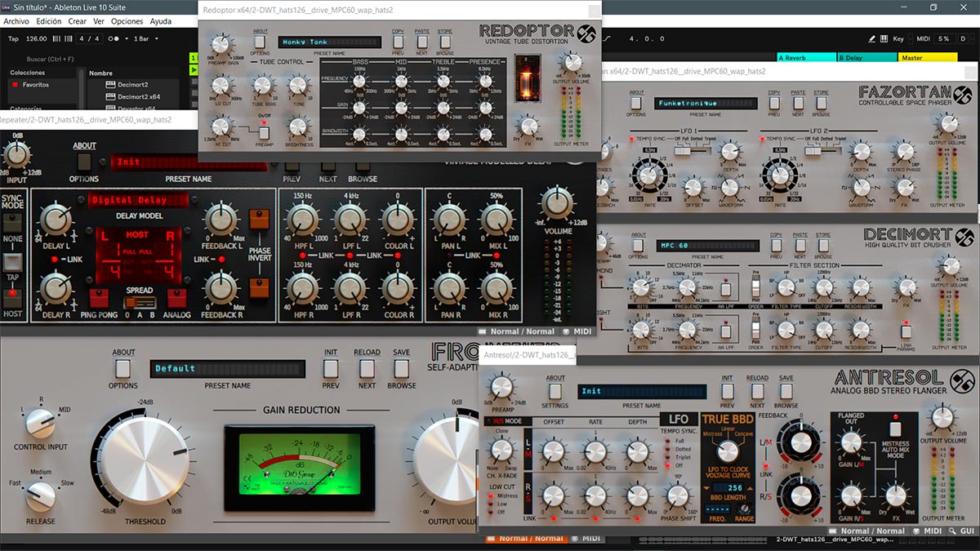Click the red Favoritos collection square

[15, 84]
